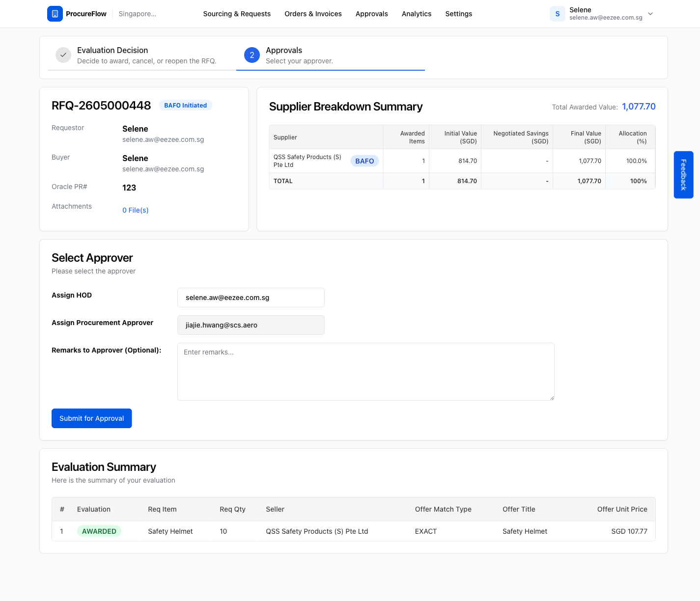Click the Evaluation Decision checkmark step icon
The width and height of the screenshot is (700, 601).
point(63,55)
